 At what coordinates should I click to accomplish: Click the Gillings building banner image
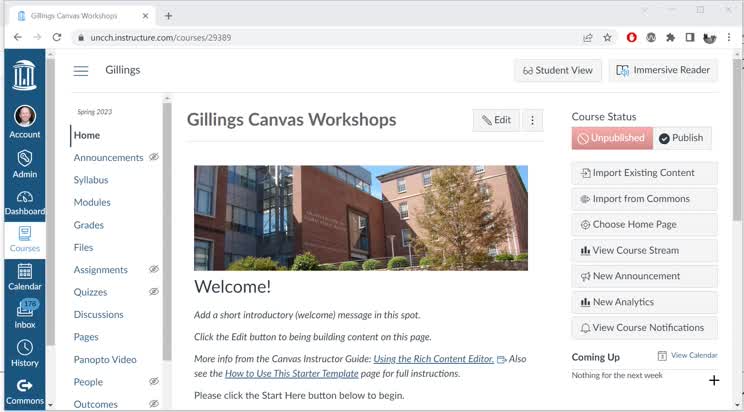(361, 218)
